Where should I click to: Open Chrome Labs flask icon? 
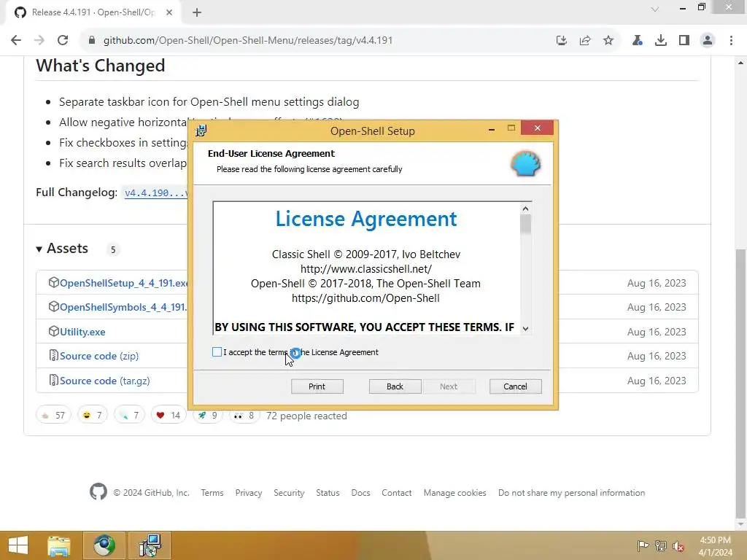pos(637,41)
